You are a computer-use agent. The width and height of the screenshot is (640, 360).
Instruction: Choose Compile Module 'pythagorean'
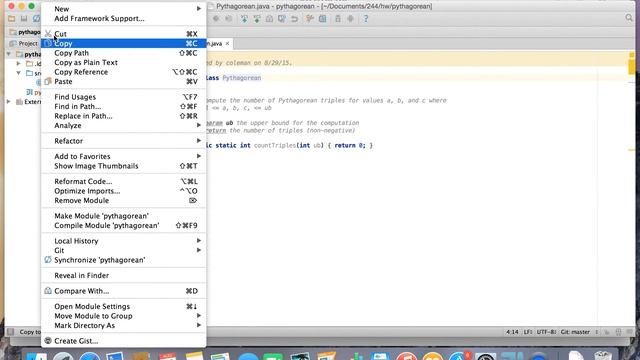[x=123, y=225]
